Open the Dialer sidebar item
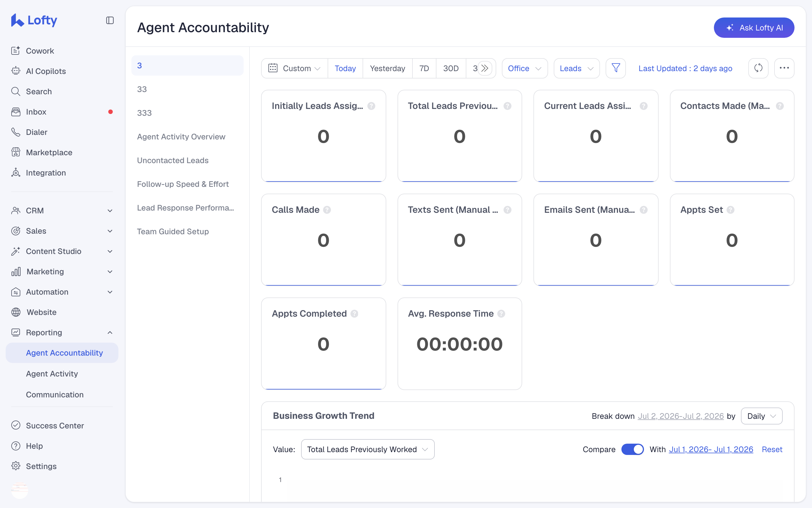 62,132
